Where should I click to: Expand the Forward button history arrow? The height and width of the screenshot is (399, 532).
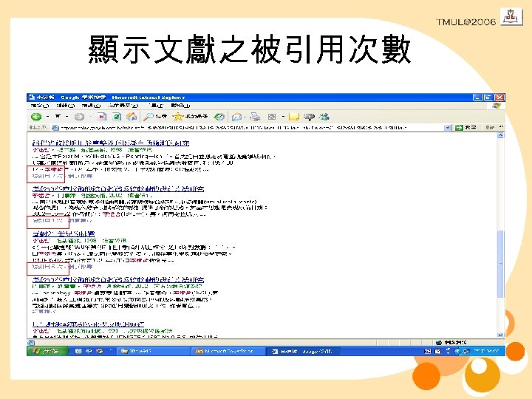click(90, 117)
